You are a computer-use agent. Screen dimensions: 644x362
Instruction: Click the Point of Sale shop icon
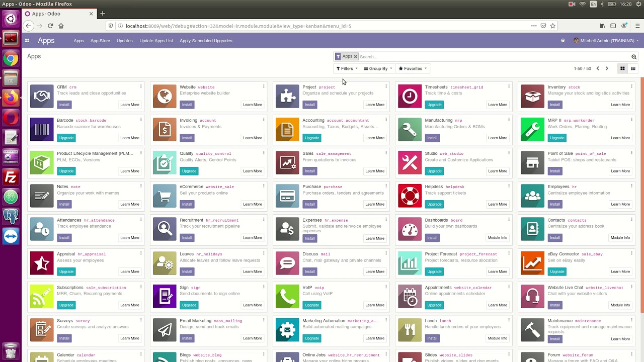pos(533,162)
